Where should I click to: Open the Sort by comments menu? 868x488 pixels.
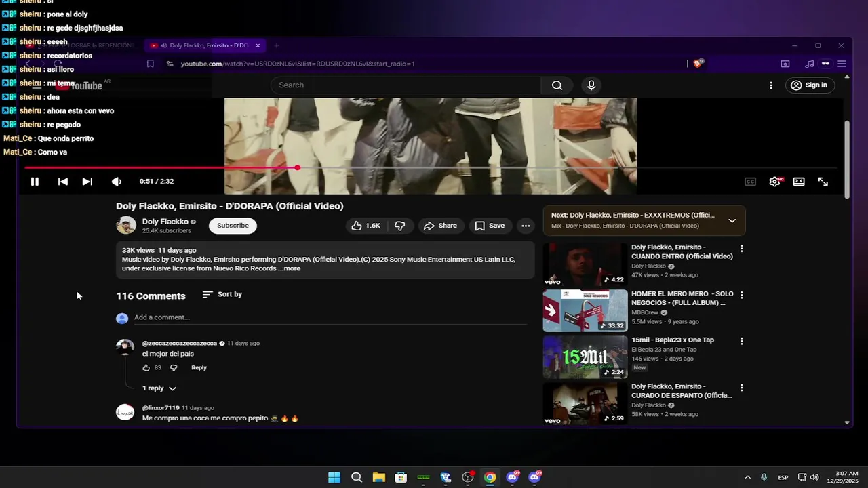(222, 294)
